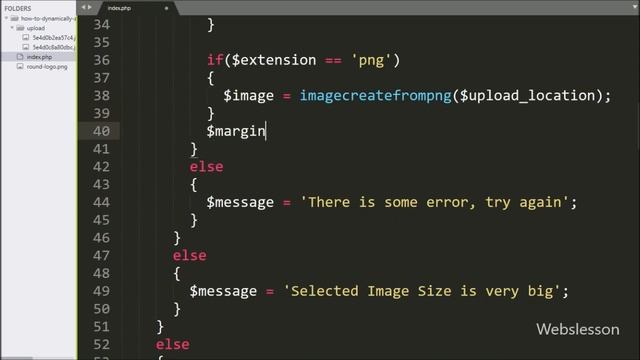Click line number 36 in the gutter

(x=101, y=60)
